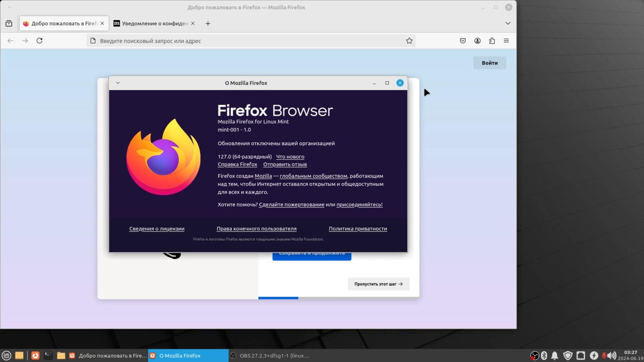This screenshot has height=362, width=644.
Task: Open the notifications bell in tray
Action: [x=555, y=355]
